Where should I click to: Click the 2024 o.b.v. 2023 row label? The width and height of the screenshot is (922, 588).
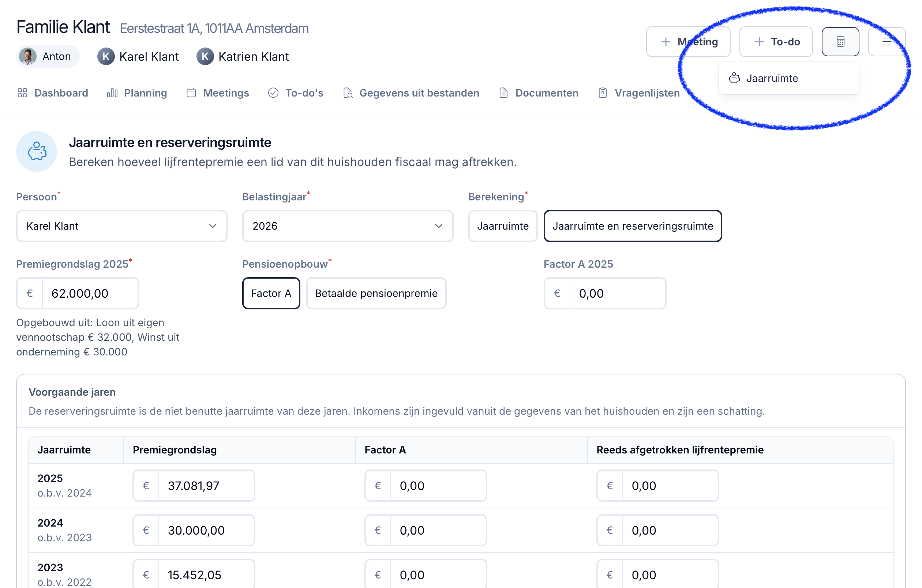[x=64, y=530]
